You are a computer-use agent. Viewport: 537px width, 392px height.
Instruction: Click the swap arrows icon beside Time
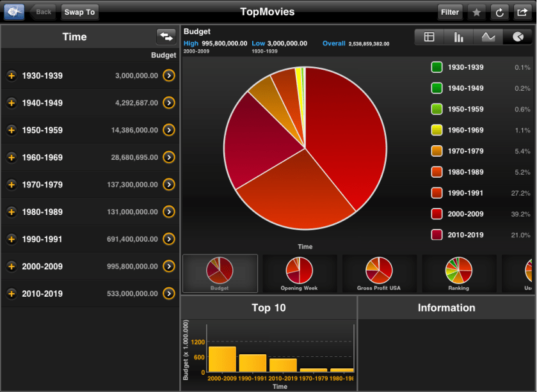pos(166,36)
